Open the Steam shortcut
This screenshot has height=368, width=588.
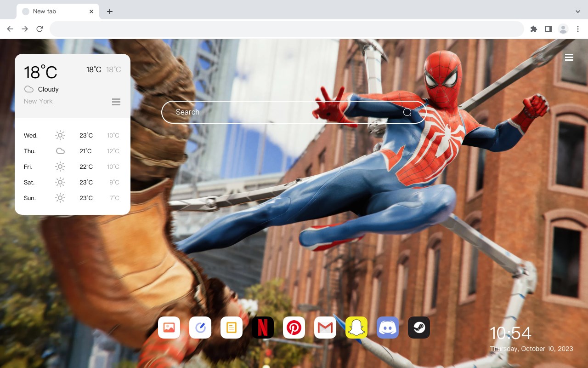419,328
